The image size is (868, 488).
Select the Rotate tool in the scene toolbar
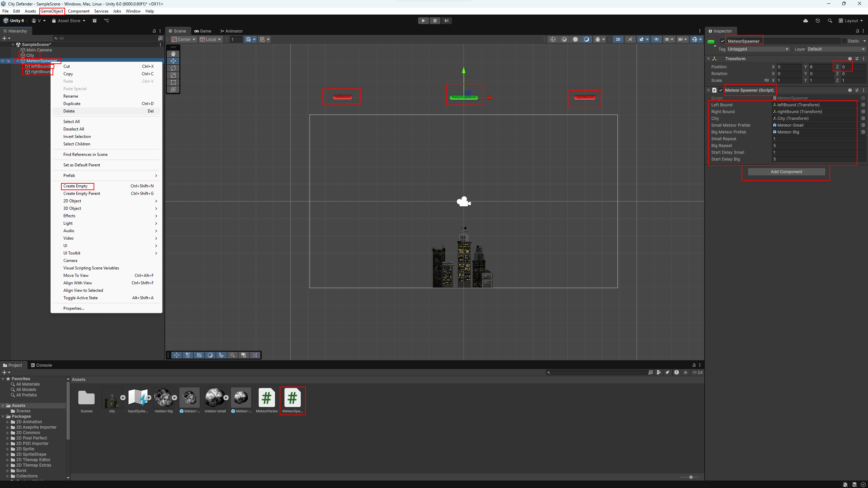173,68
